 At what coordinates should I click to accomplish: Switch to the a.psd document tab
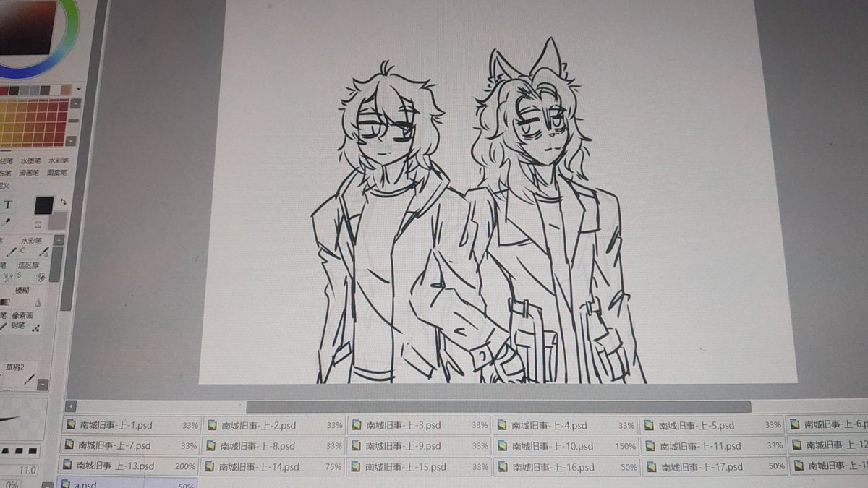coord(127,483)
